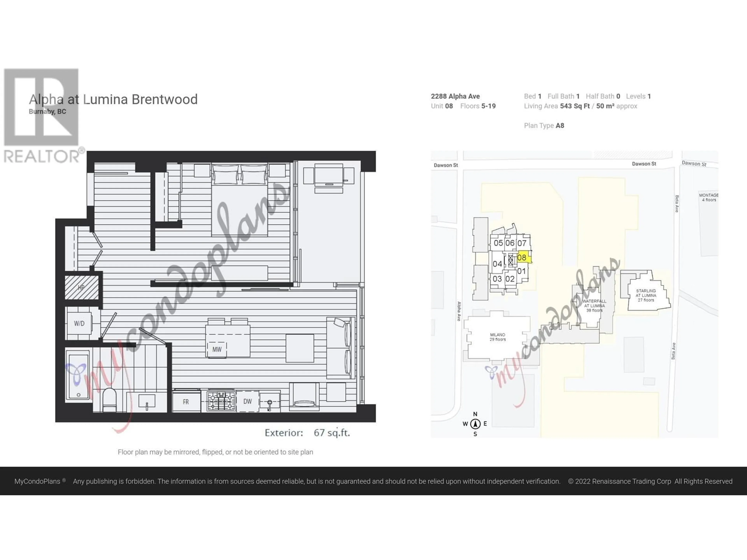Image resolution: width=747 pixels, height=560 pixels.
Task: Click the Starling at Lumina building label
Action: [x=646, y=295]
